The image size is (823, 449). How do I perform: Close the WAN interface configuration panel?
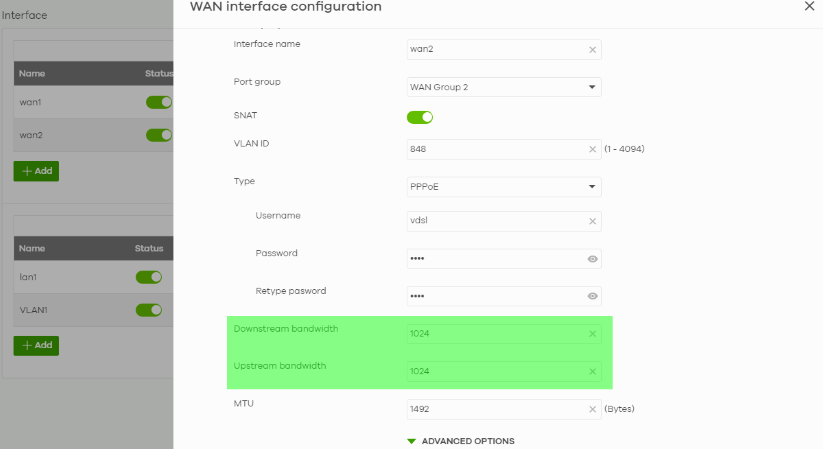point(809,7)
